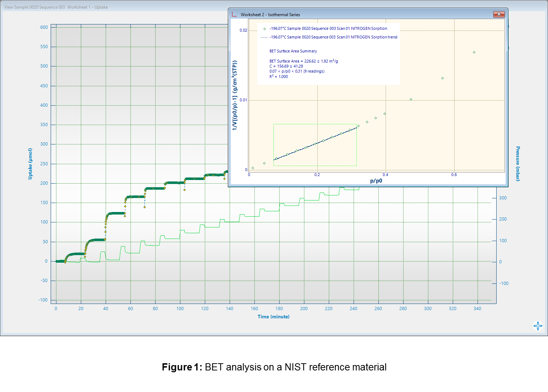Select the NITROGEN Sorption legend entry text
This screenshot has height=392, width=548.
click(328, 29)
